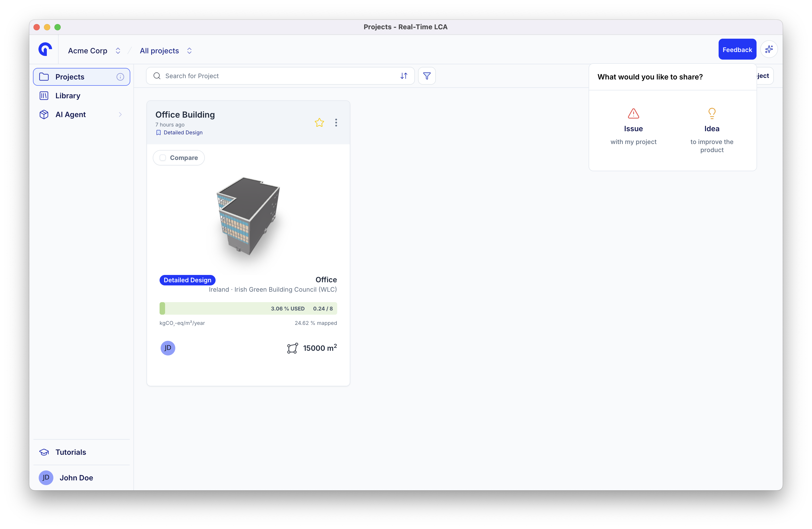The width and height of the screenshot is (812, 529).
Task: Click the '24.62 % mapped' text
Action: coord(315,323)
